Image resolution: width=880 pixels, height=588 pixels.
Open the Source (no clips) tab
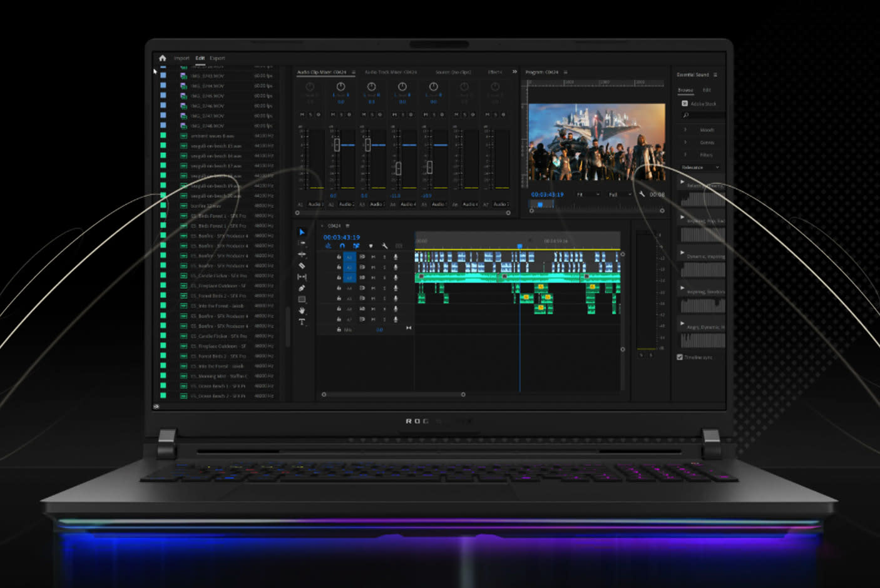coord(453,72)
